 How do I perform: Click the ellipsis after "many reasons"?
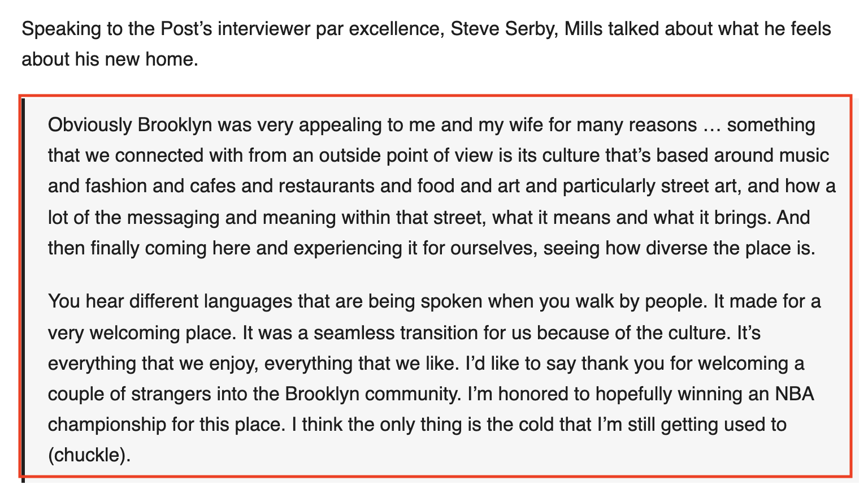[712, 127]
